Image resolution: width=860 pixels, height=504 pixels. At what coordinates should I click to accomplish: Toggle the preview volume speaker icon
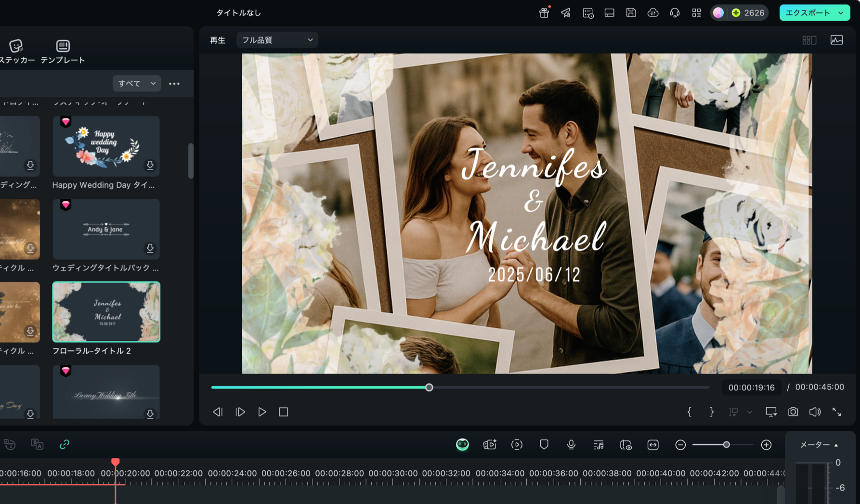click(815, 412)
